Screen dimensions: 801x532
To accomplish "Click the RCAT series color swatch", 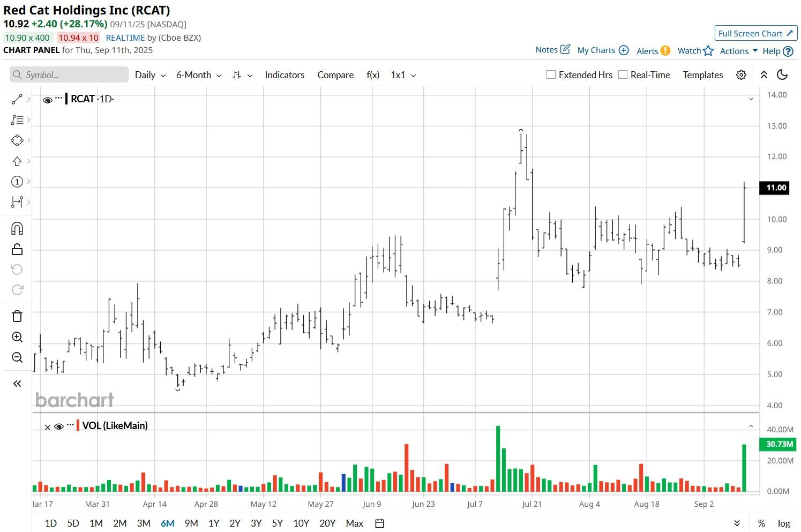I will (x=66, y=99).
